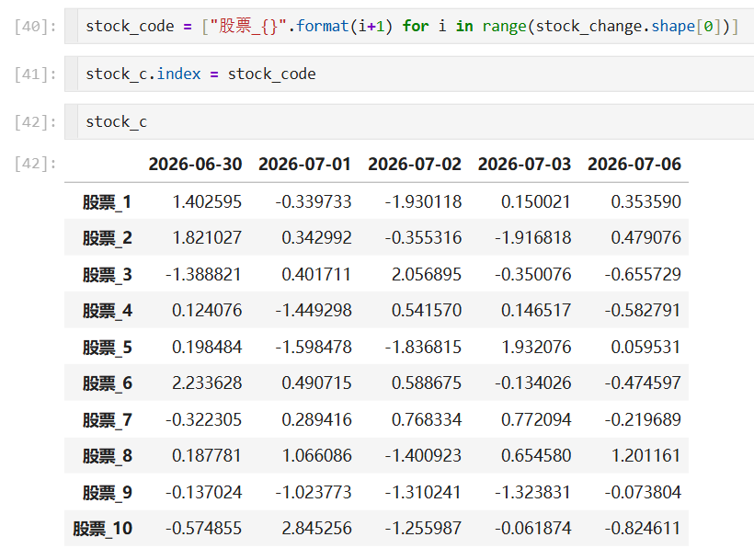Viewport: 754px width, 560px height.
Task: Click value -1.023773
Action: (x=313, y=492)
